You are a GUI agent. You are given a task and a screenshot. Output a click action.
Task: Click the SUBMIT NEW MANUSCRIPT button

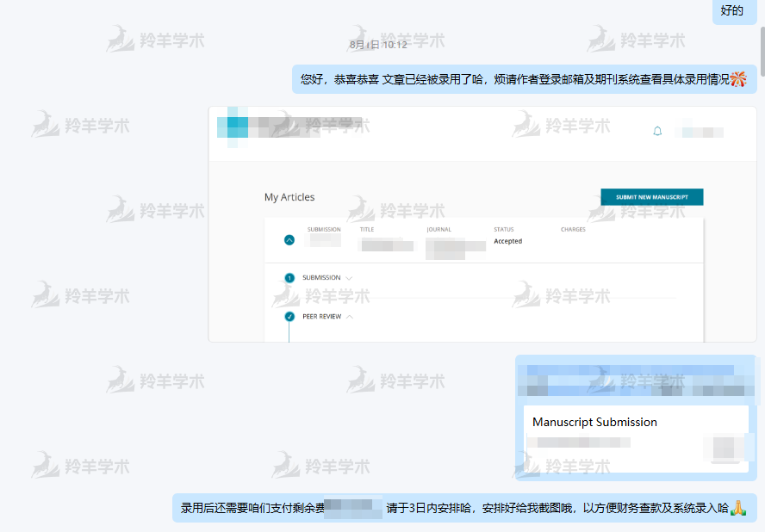pyautogui.click(x=651, y=197)
